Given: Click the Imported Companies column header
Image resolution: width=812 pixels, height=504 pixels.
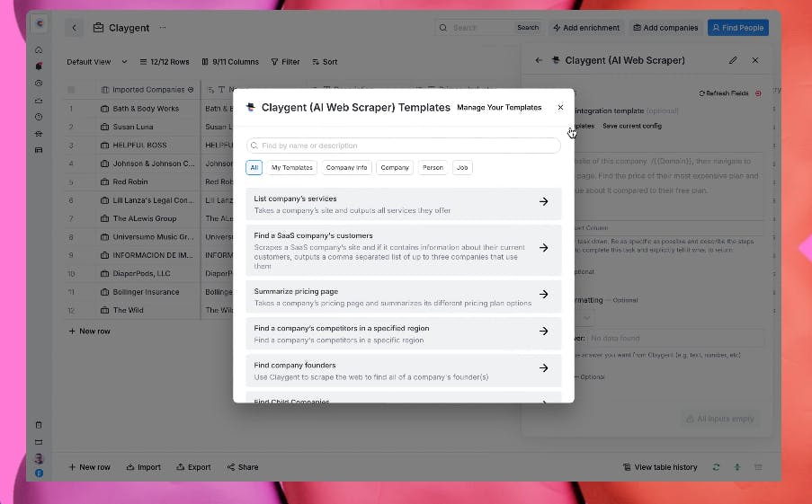Looking at the screenshot, I should pos(147,90).
